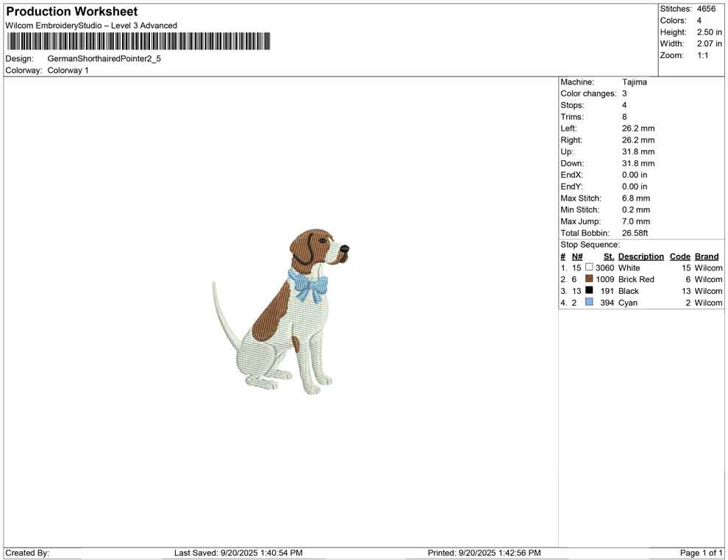Click the Machine value Tajima

[x=634, y=82]
